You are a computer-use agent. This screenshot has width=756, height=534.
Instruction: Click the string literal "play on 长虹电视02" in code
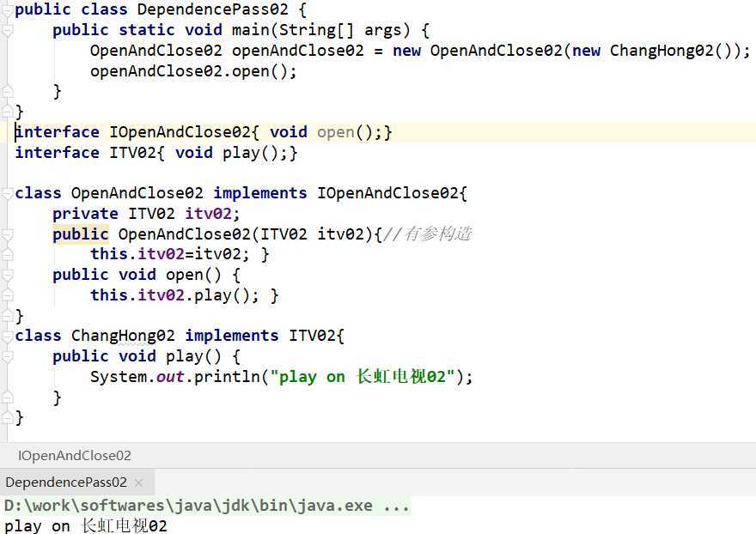(x=363, y=377)
